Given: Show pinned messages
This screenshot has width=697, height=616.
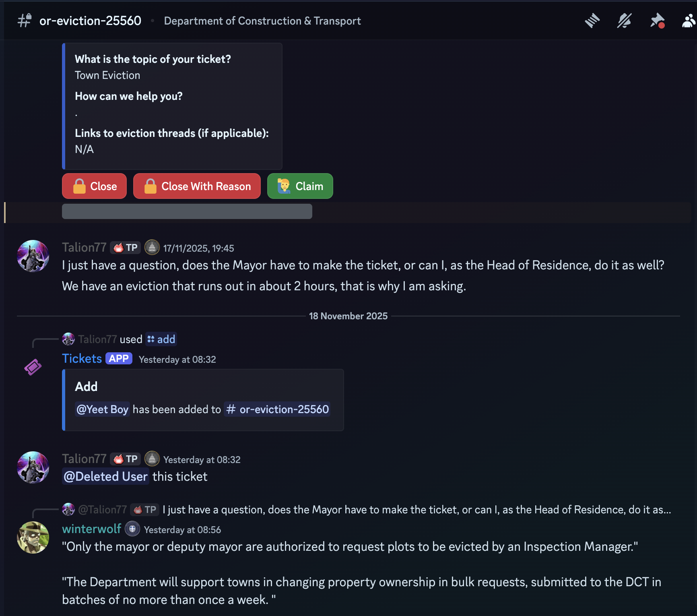Looking at the screenshot, I should [657, 21].
